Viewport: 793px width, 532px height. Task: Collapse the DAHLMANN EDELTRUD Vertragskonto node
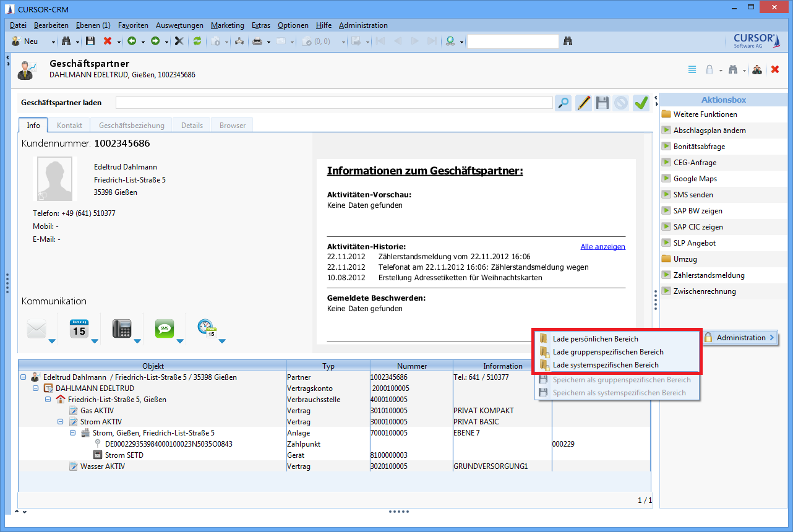point(36,388)
